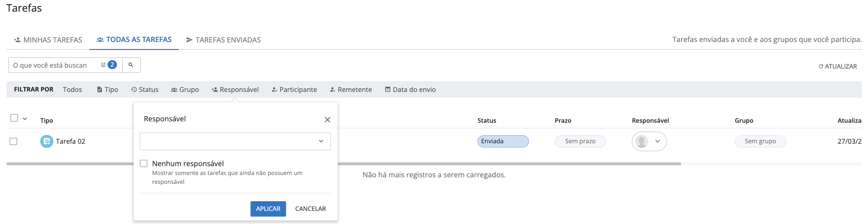Expand the row's responsável assignee chevron
Image resolution: width=868 pixels, height=224 pixels.
point(658,141)
